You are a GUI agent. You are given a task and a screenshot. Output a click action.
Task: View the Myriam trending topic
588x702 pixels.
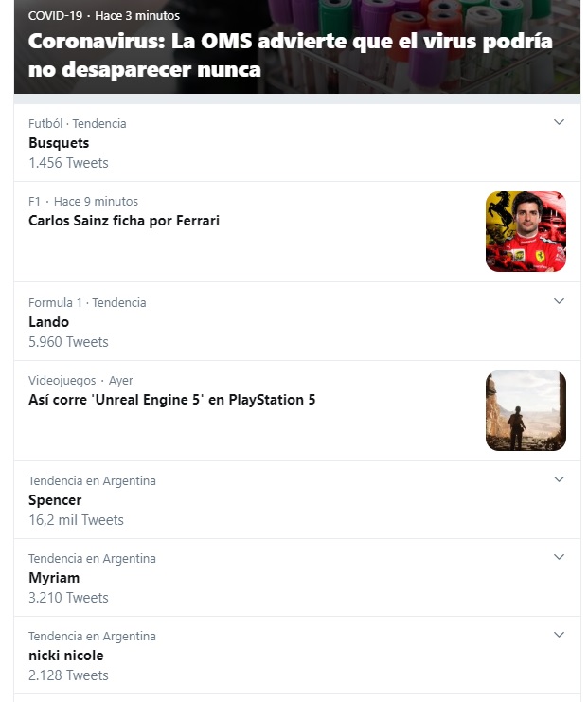tap(54, 578)
